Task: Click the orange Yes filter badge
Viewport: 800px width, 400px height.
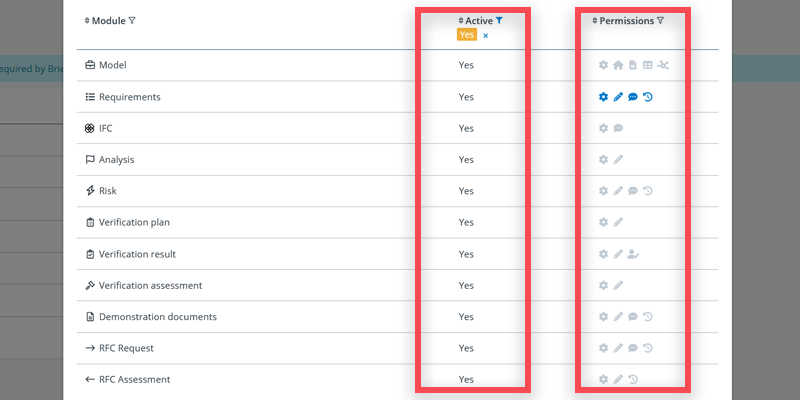Action: click(x=467, y=35)
